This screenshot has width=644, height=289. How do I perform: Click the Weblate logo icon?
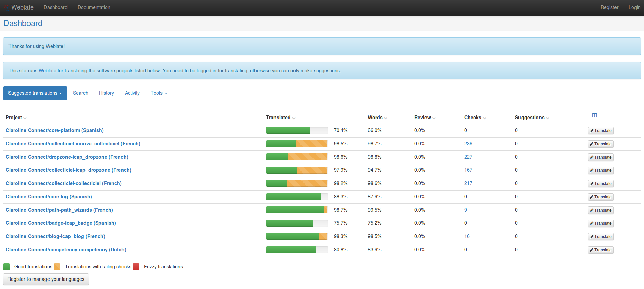(x=6, y=7)
